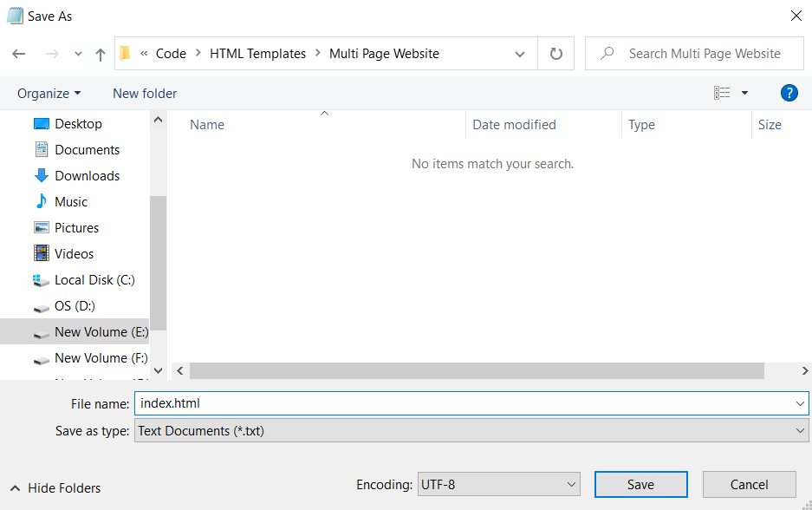The image size is (812, 510).
Task: Open help with the question mark icon
Action: point(789,93)
